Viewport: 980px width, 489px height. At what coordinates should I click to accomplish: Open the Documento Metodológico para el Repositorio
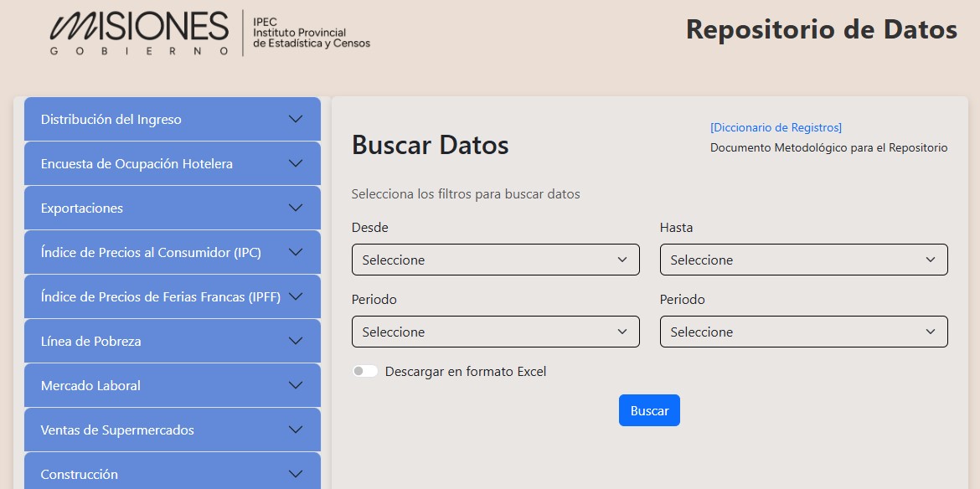tap(828, 147)
